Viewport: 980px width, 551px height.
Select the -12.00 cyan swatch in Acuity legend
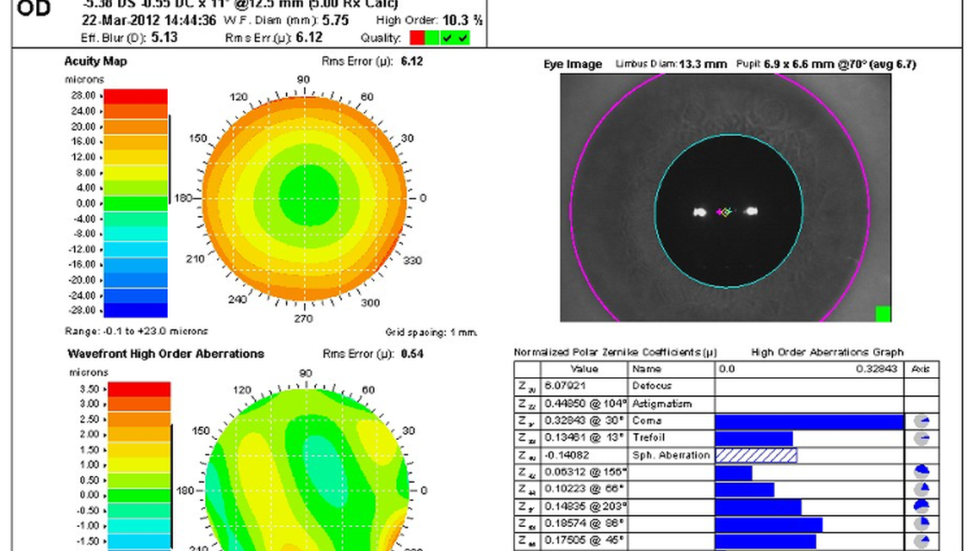(135, 250)
